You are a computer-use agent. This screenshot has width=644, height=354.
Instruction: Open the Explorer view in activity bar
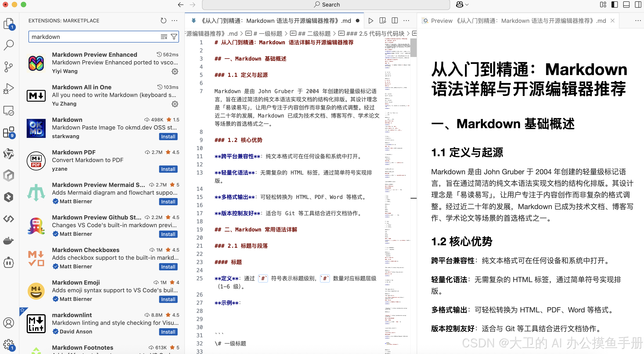click(9, 23)
